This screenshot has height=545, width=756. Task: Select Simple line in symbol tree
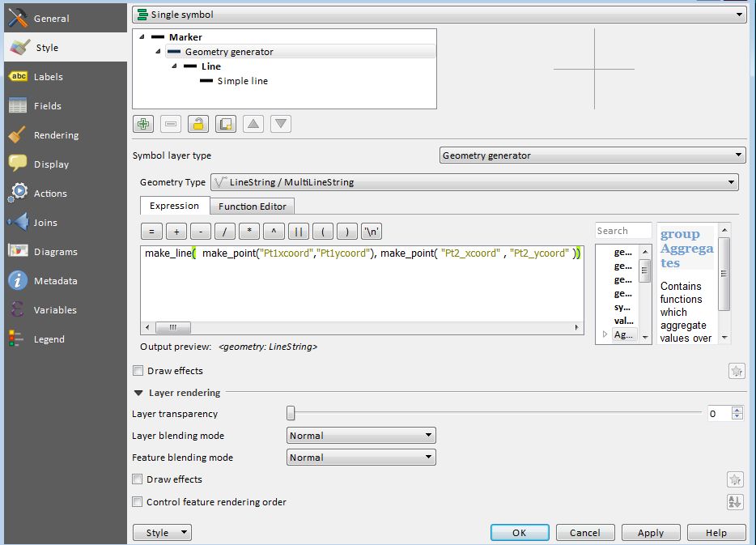click(x=243, y=80)
